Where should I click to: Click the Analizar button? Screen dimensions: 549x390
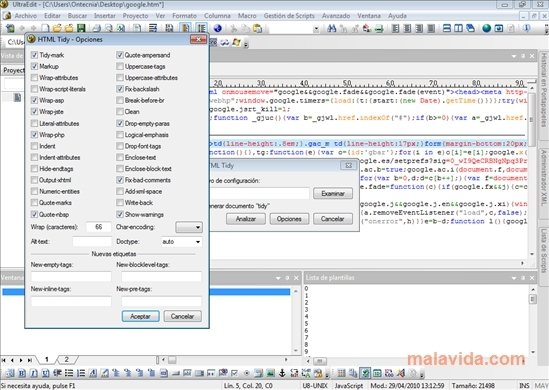246,219
